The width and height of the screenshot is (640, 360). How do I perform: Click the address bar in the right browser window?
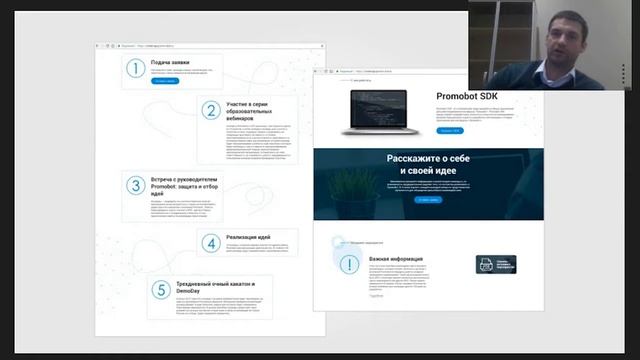coord(400,71)
